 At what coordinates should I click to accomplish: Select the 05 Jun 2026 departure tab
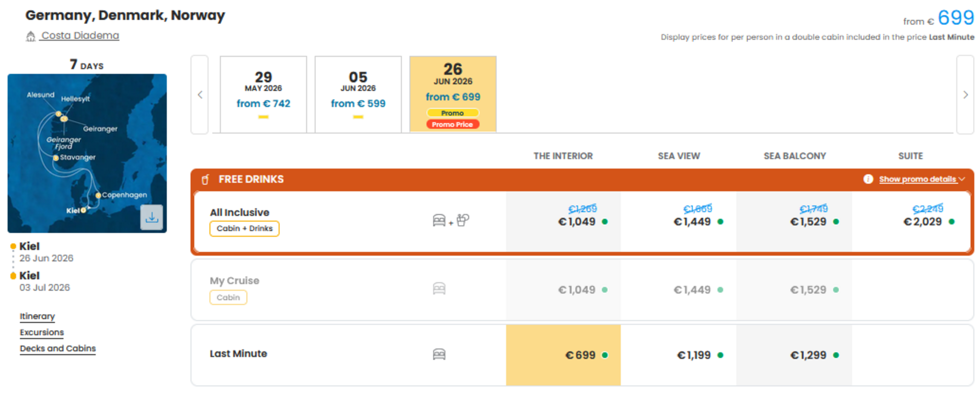[x=358, y=94]
